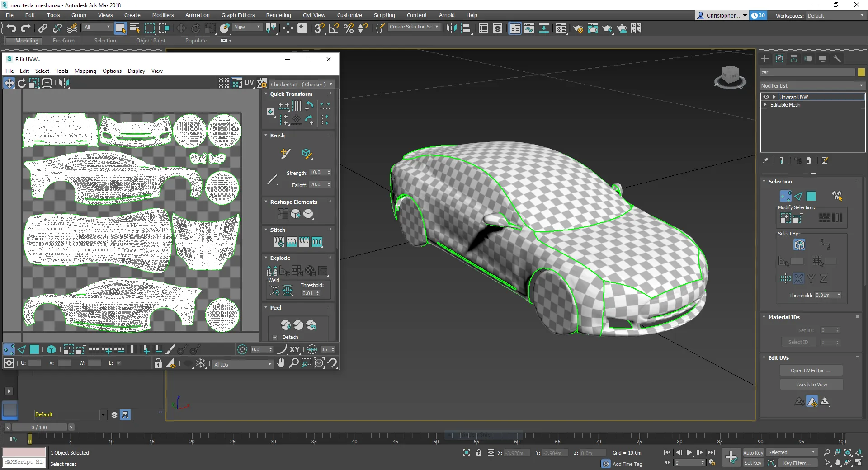
Task: Toggle the Detach checkbox in Peel section
Action: [275, 338]
